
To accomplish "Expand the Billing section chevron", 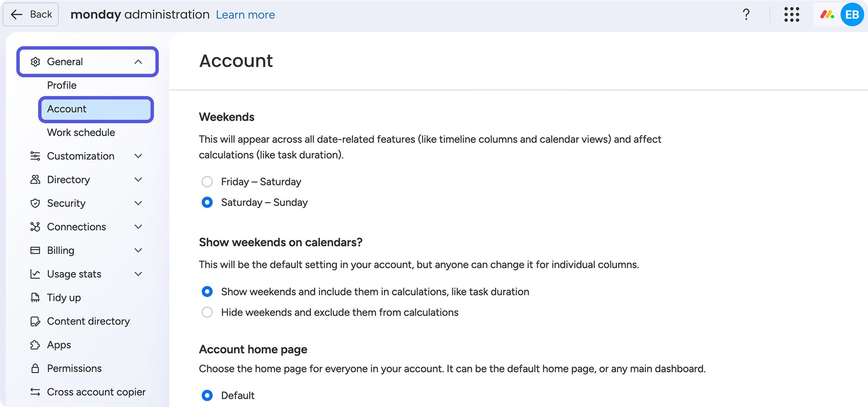I will click(138, 250).
